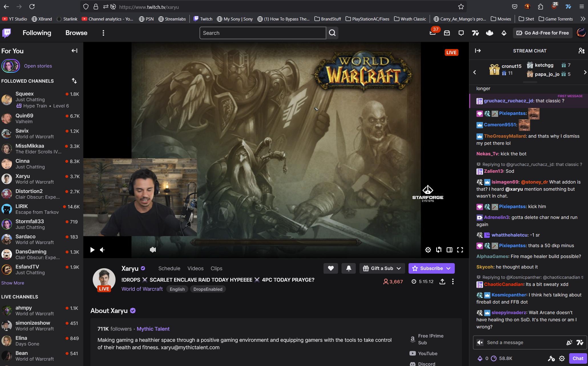Open the Following tab

click(x=37, y=33)
